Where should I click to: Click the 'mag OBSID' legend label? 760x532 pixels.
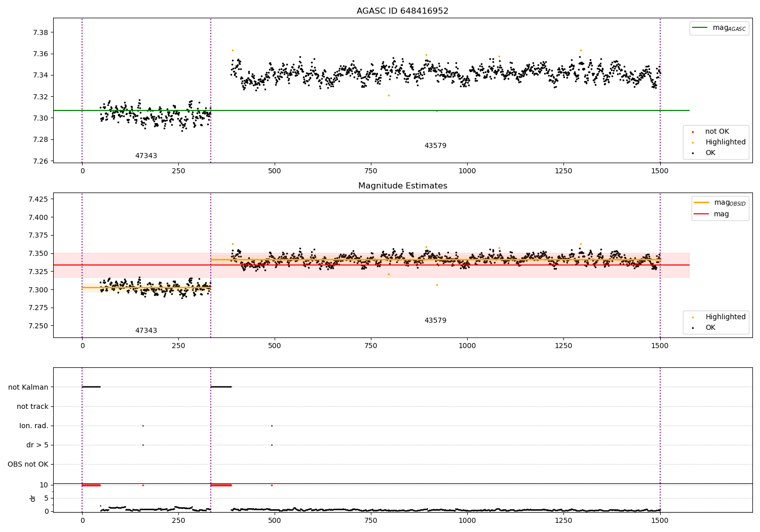pos(730,203)
